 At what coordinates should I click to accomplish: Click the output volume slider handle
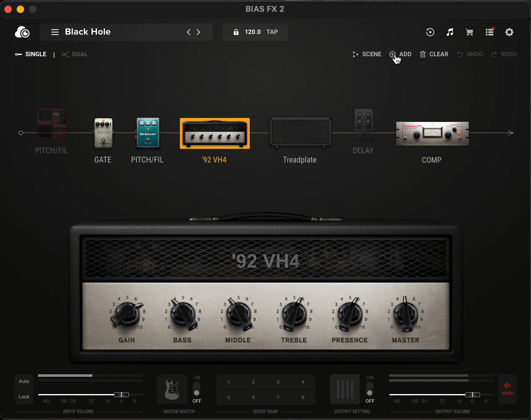click(x=473, y=395)
